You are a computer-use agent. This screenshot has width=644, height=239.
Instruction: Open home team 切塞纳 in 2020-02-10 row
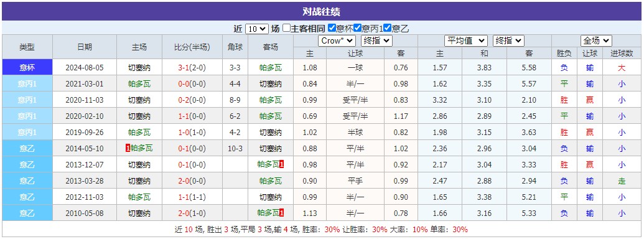[x=139, y=116]
